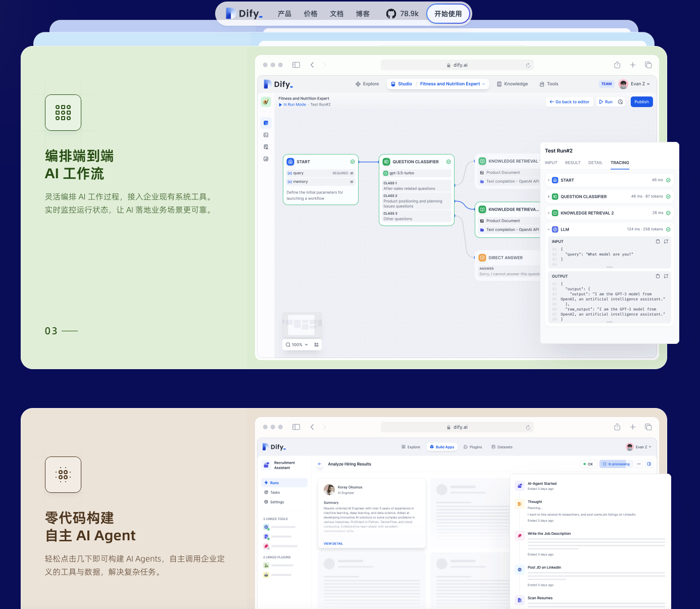Expand the QUESTION CLASSIFIER tracing row

point(548,196)
